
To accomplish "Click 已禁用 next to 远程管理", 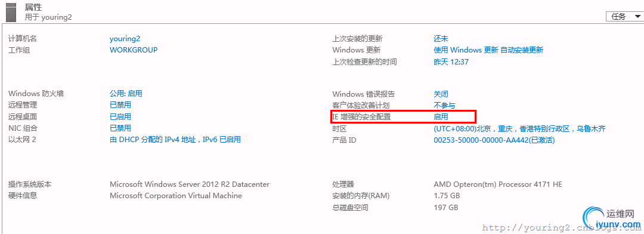I will [x=120, y=105].
